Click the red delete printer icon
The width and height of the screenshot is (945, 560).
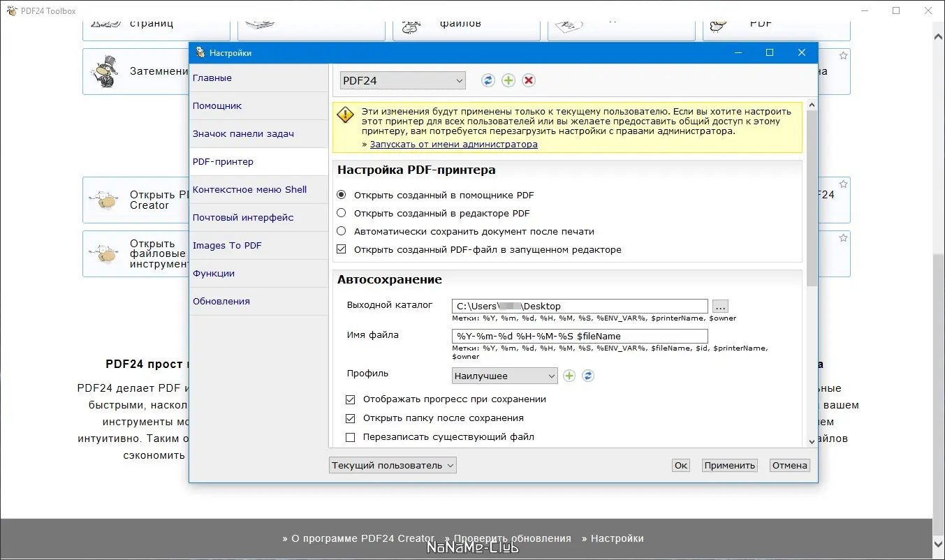(x=529, y=80)
